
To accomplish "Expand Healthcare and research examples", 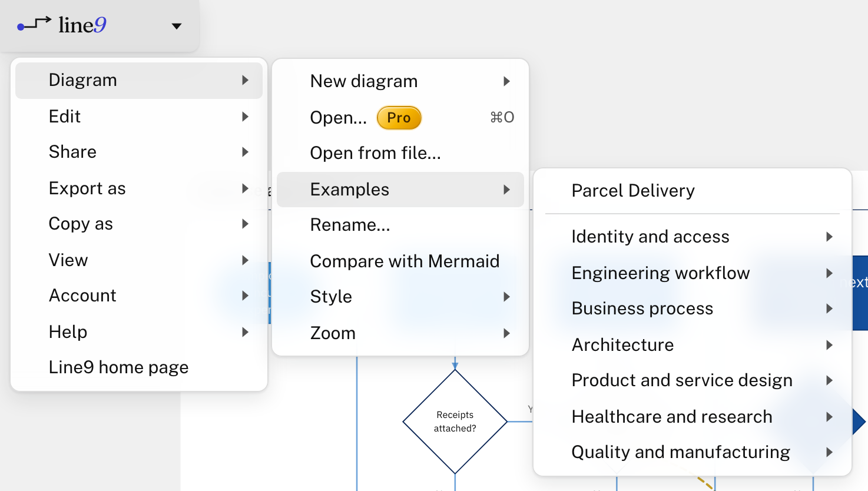I will point(693,417).
